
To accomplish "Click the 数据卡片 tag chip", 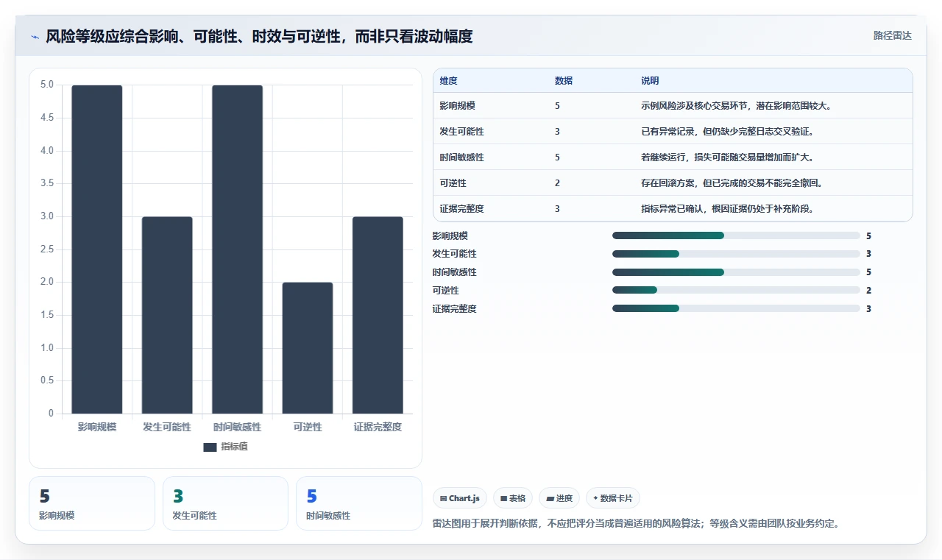I will [613, 498].
